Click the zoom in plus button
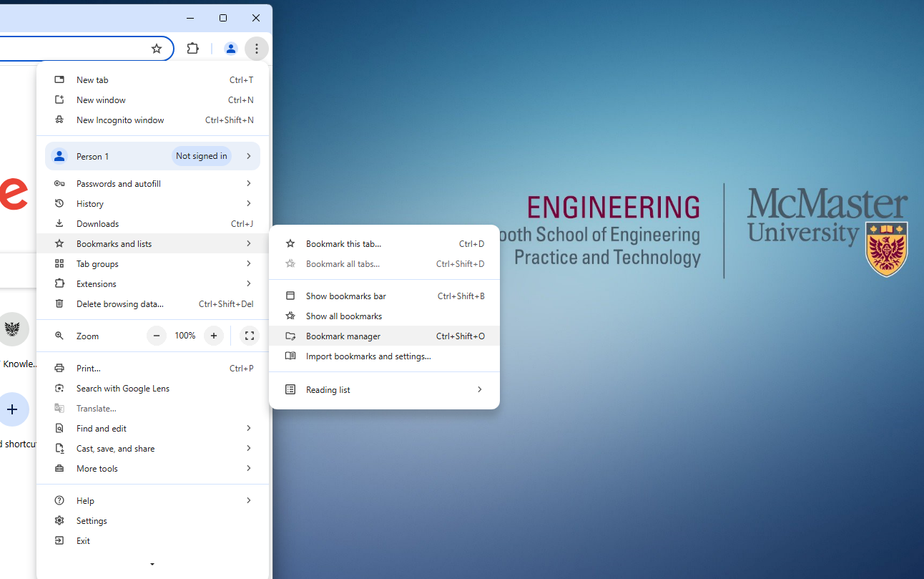This screenshot has width=924, height=579. (213, 336)
